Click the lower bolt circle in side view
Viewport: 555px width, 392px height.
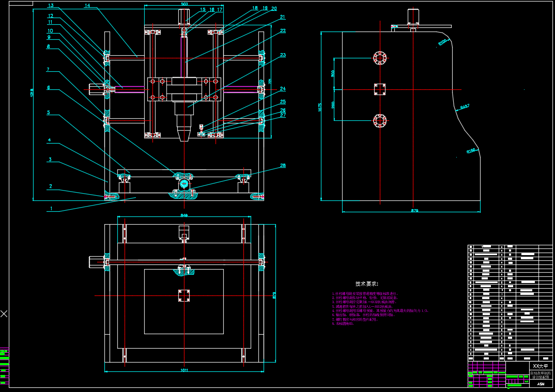pos(380,121)
